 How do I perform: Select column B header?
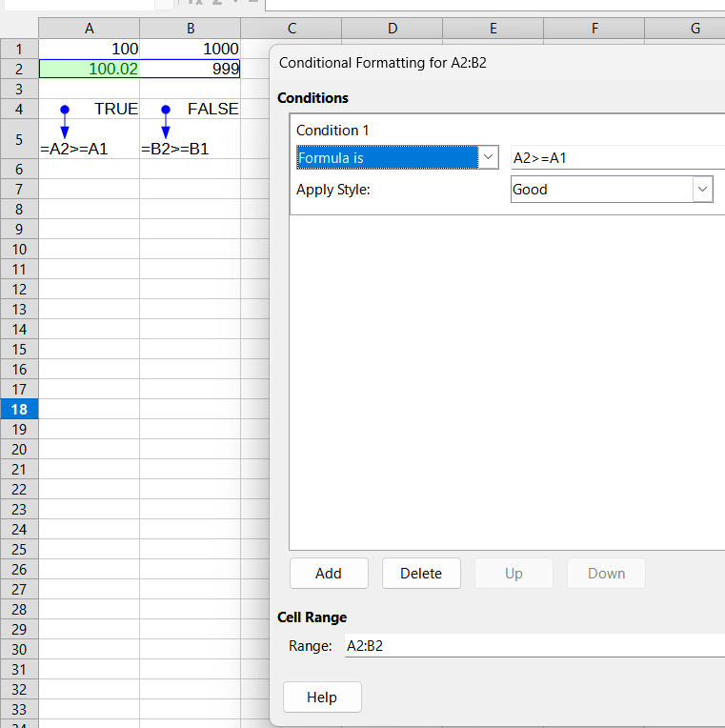click(191, 29)
